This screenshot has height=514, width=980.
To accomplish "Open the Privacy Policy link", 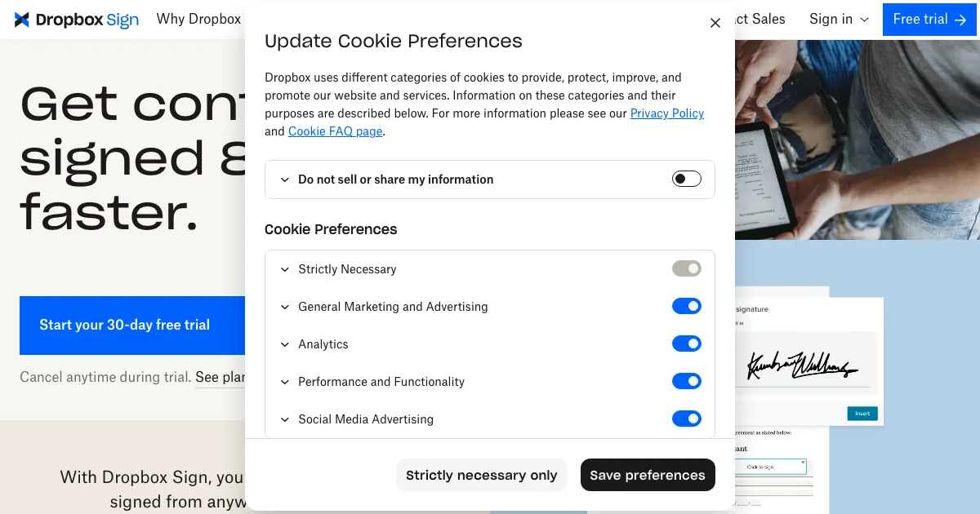I will pos(666,113).
